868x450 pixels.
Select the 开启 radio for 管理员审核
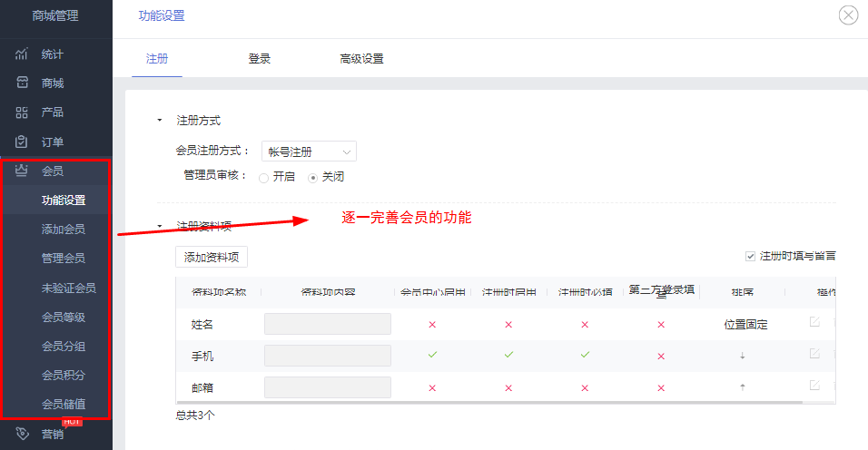[264, 178]
